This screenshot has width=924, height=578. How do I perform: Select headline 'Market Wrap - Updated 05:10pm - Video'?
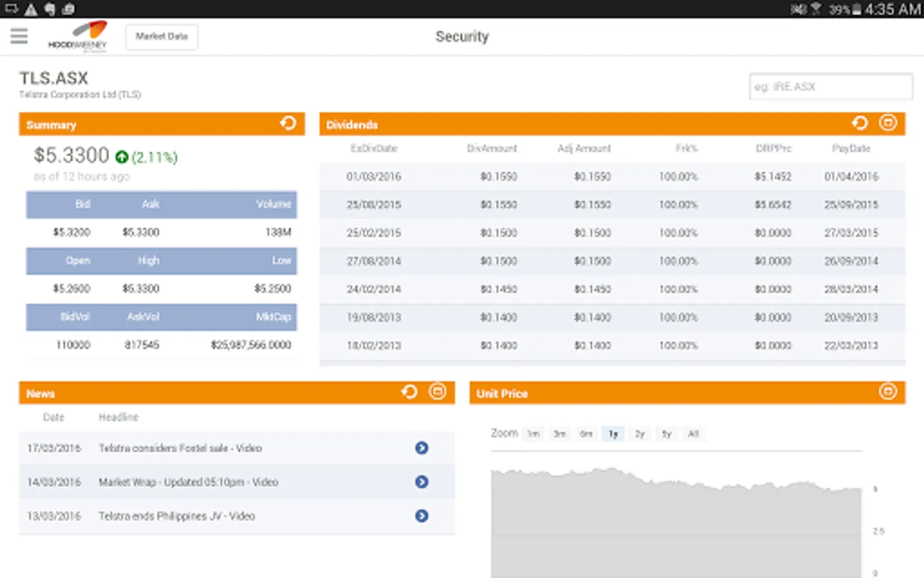click(x=189, y=482)
